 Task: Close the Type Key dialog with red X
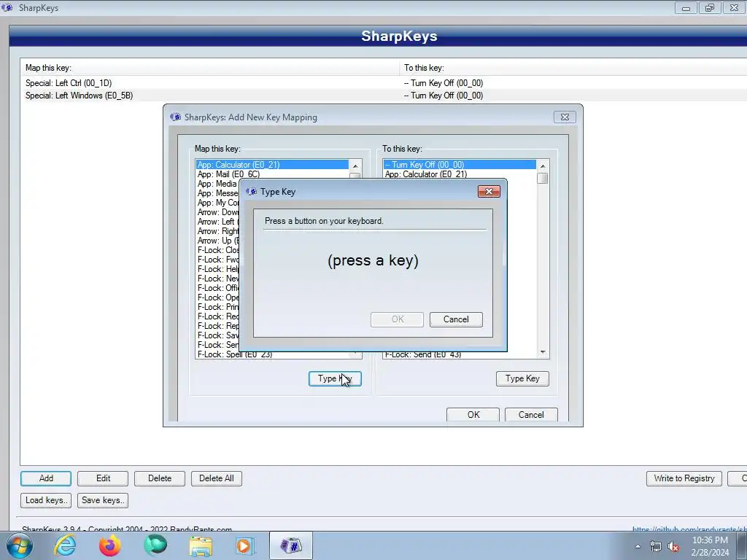tap(489, 192)
